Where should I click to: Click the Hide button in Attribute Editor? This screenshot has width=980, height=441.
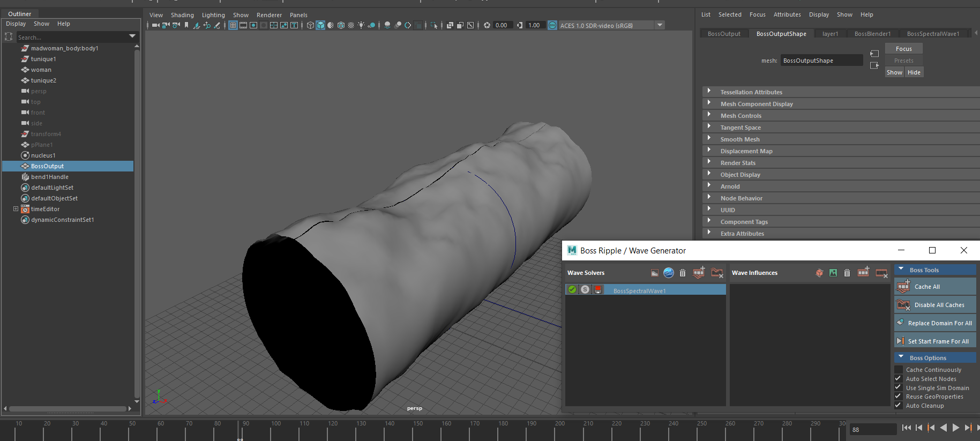[914, 72]
